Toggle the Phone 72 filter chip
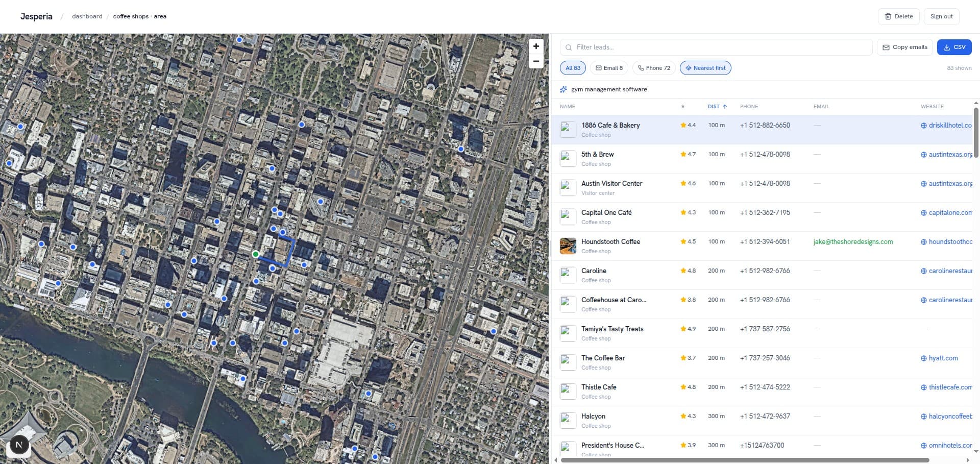The width and height of the screenshot is (980, 464). (x=654, y=68)
